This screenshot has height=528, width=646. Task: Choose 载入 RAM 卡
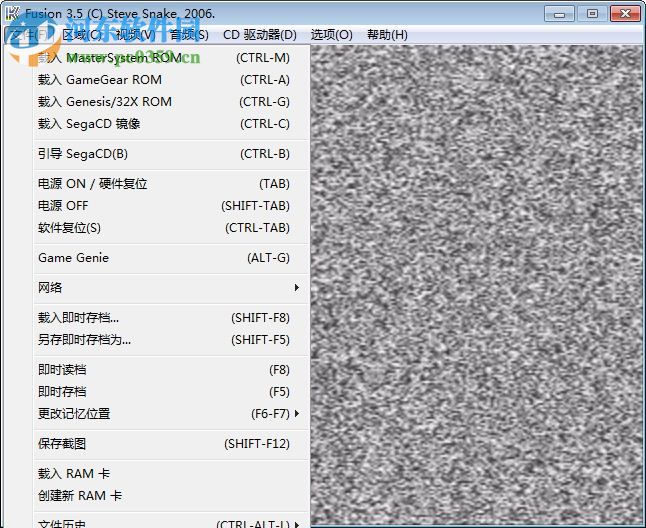pos(171,474)
